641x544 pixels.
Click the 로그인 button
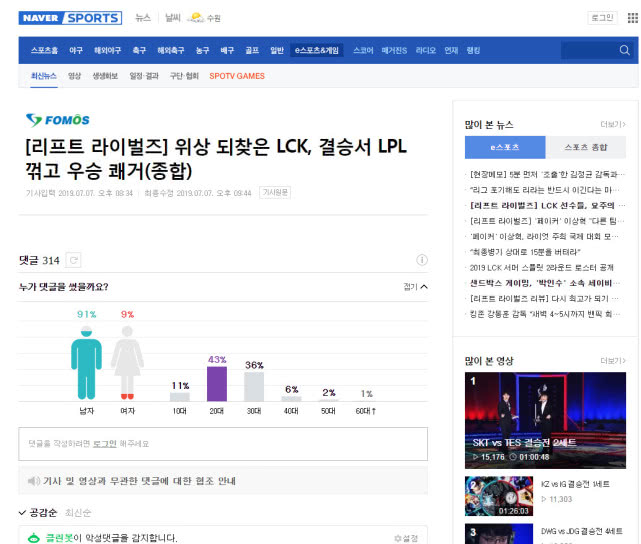point(602,18)
